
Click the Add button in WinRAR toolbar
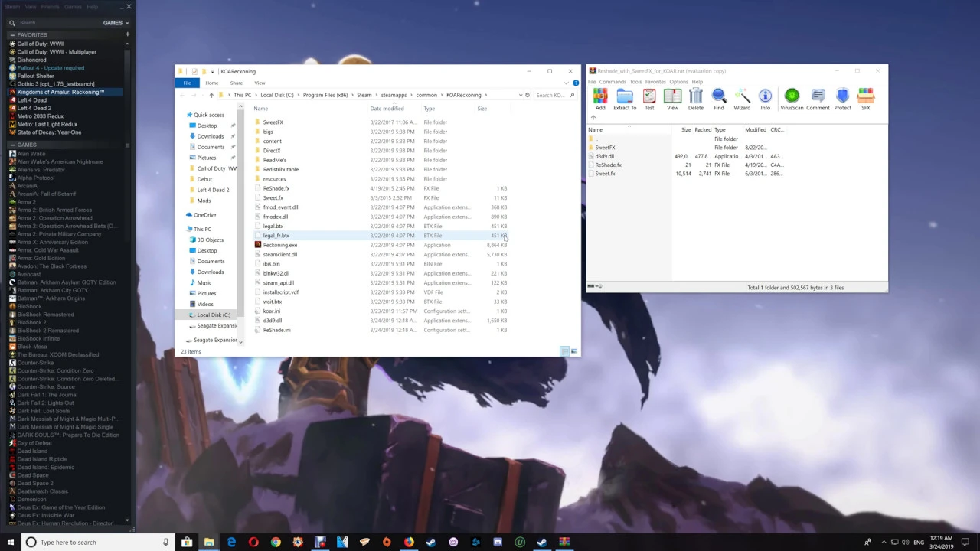[x=600, y=99]
